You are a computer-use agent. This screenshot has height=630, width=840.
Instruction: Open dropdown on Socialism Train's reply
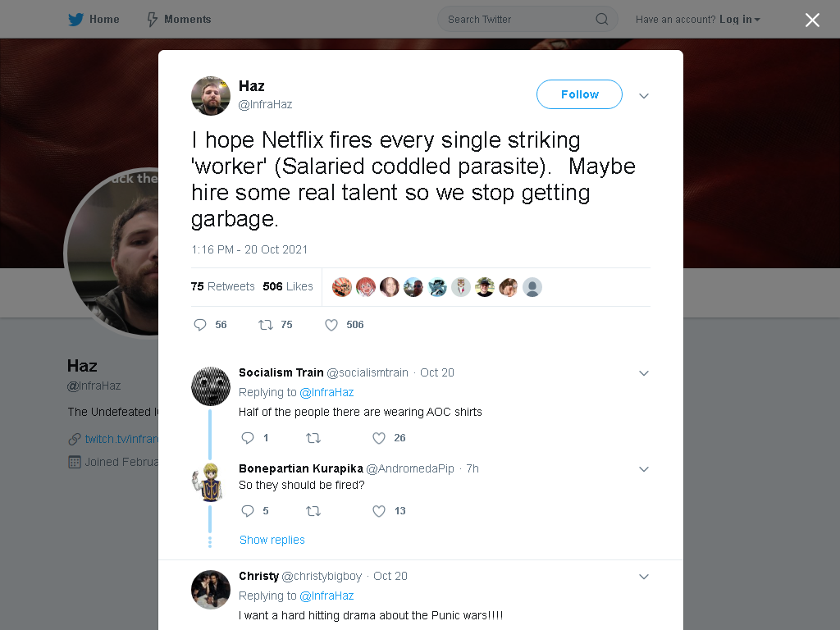(644, 373)
